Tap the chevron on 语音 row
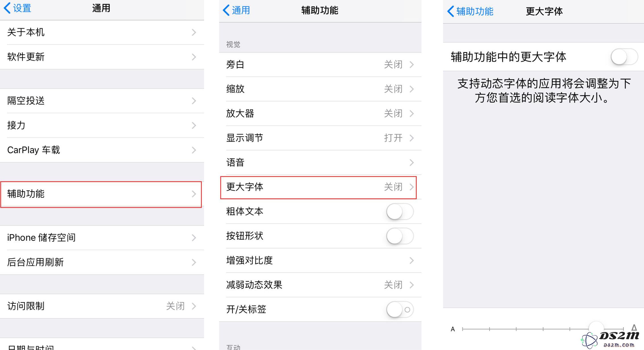This screenshot has width=644, height=350. tap(412, 163)
